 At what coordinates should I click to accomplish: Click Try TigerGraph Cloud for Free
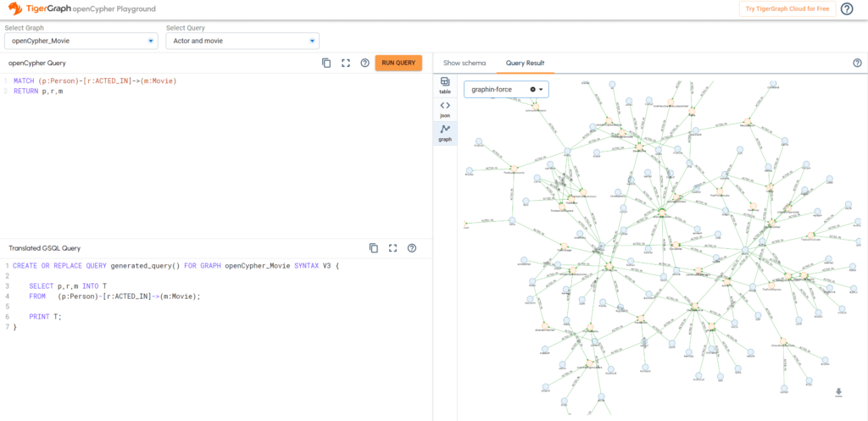coord(787,9)
